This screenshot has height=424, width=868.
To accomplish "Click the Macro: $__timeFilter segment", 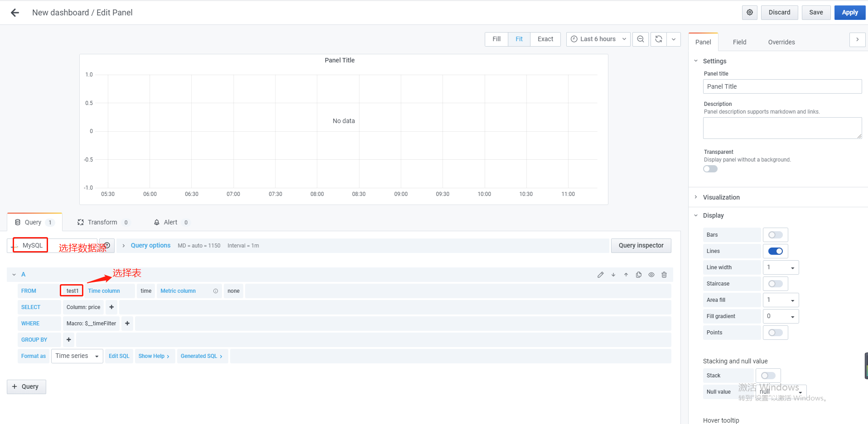I will tap(91, 324).
